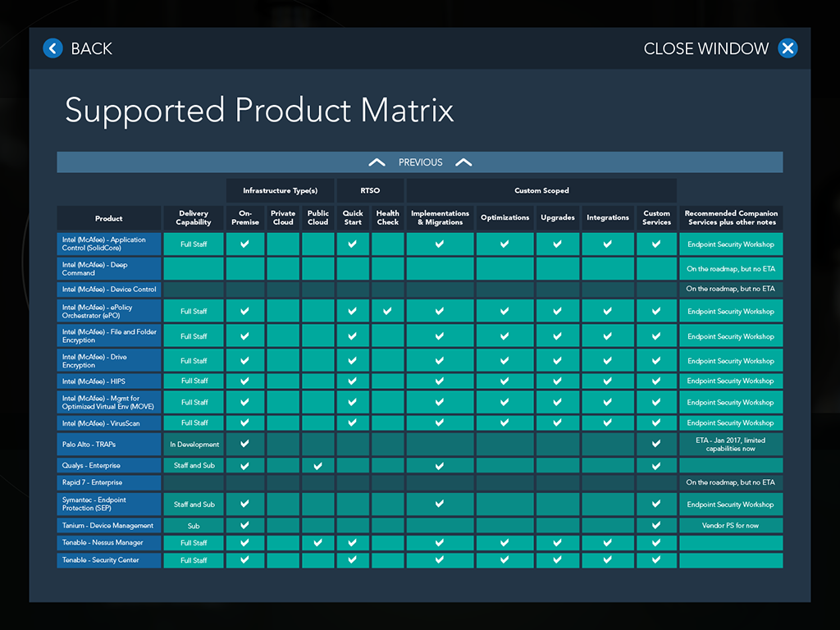
Task: Click ETA - Jan 2017 limited capabilities note
Action: click(731, 444)
